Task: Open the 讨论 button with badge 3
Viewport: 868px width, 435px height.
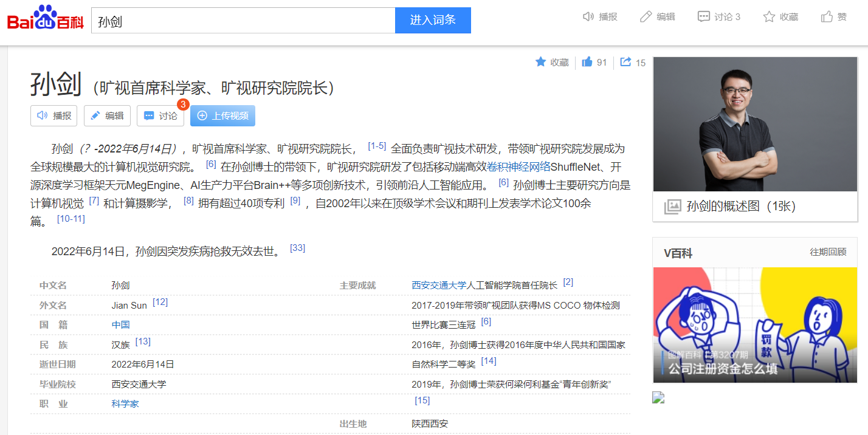Action: (160, 115)
